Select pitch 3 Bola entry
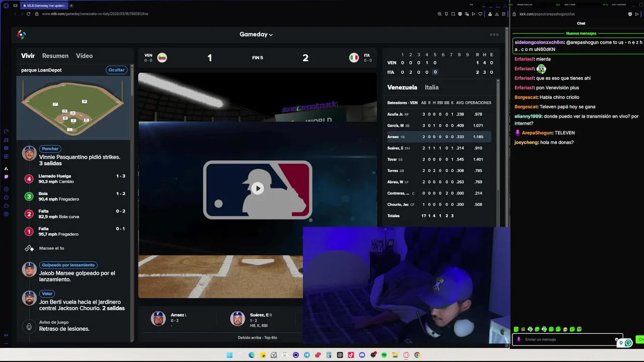The width and height of the screenshot is (644, 362). (74, 196)
